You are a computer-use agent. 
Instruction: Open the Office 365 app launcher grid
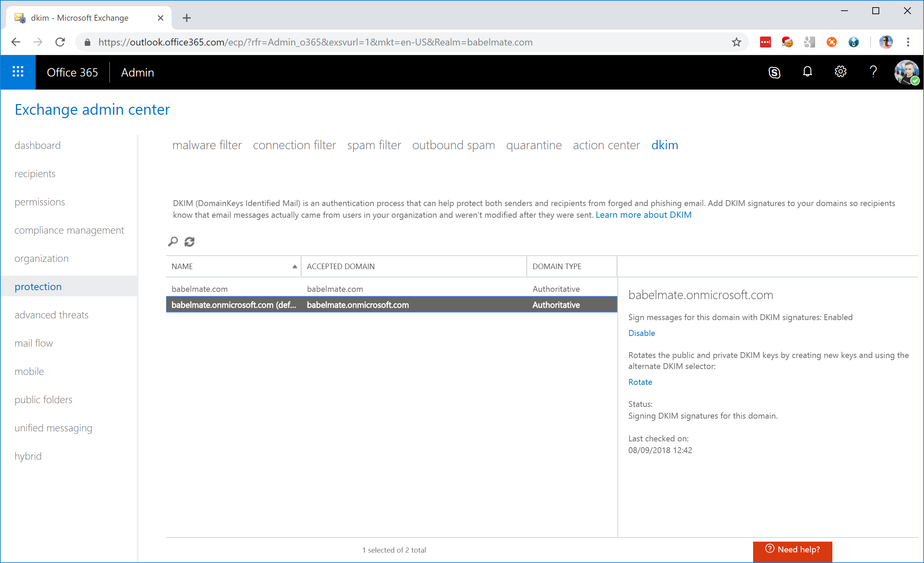(18, 72)
